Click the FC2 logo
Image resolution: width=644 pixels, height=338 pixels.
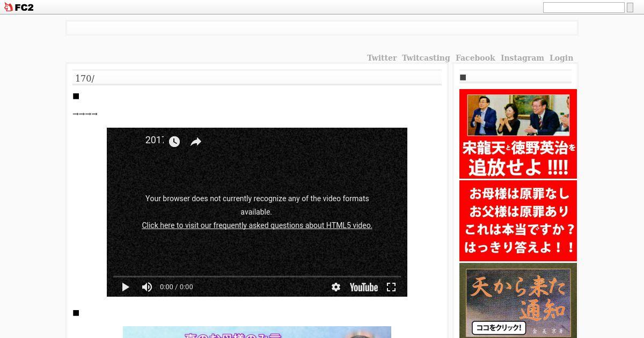[x=19, y=8]
